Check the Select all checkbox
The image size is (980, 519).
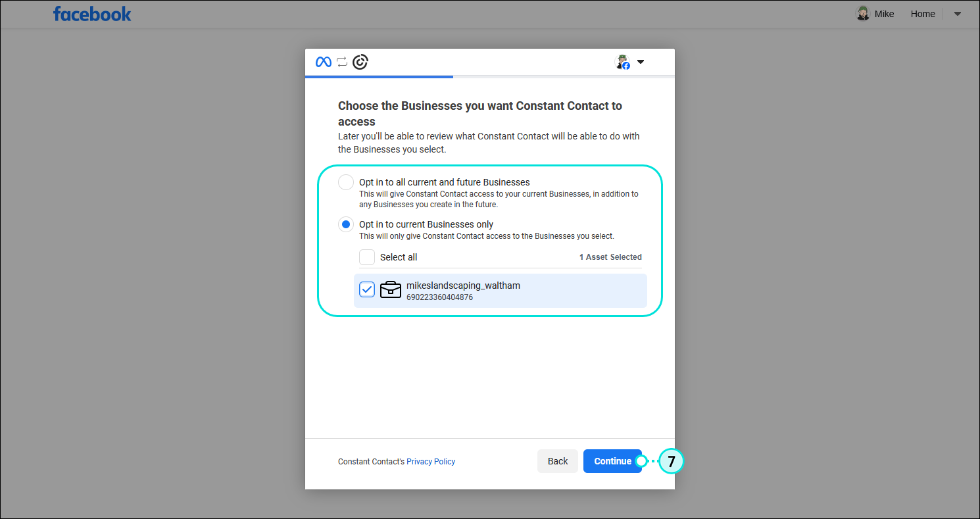tap(367, 257)
